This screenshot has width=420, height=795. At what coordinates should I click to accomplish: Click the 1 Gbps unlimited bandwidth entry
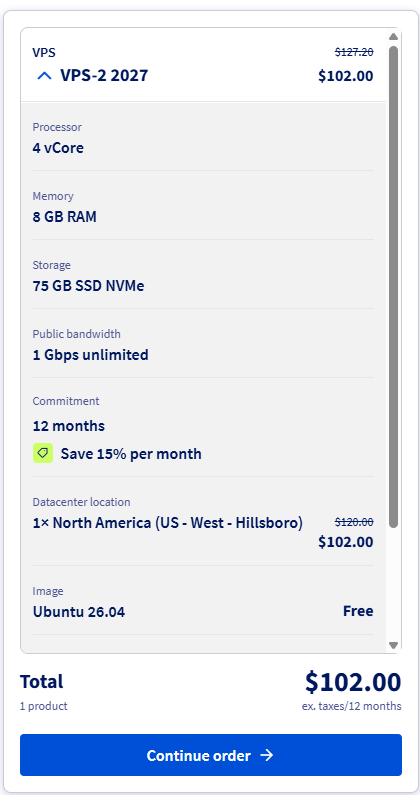tap(90, 355)
